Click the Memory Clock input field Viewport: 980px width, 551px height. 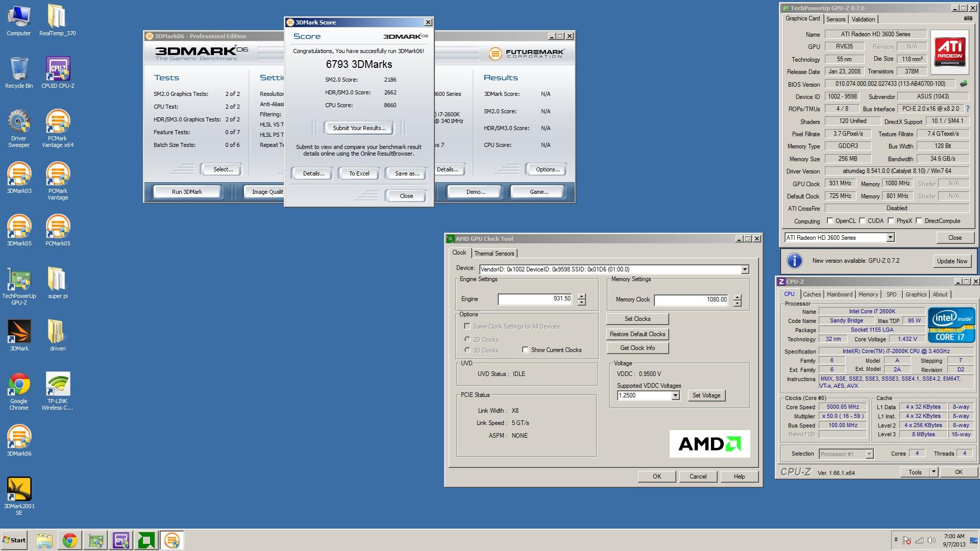[x=692, y=299]
